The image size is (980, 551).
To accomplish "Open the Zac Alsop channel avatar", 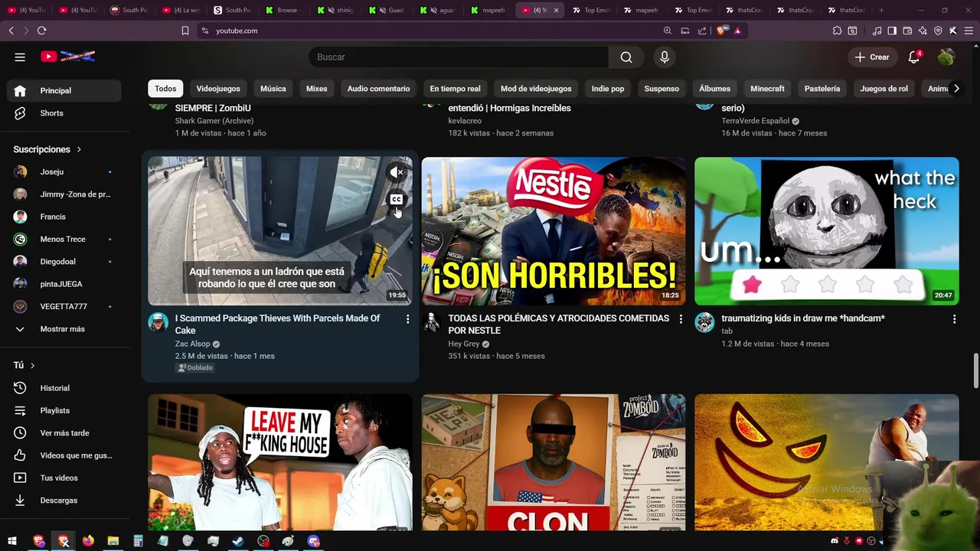I will point(158,322).
